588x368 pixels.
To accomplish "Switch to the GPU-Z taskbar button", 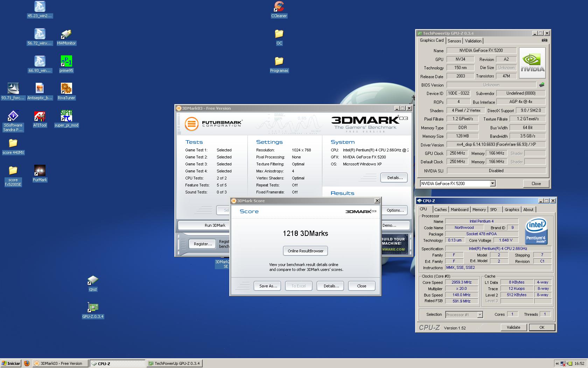I will click(x=174, y=363).
